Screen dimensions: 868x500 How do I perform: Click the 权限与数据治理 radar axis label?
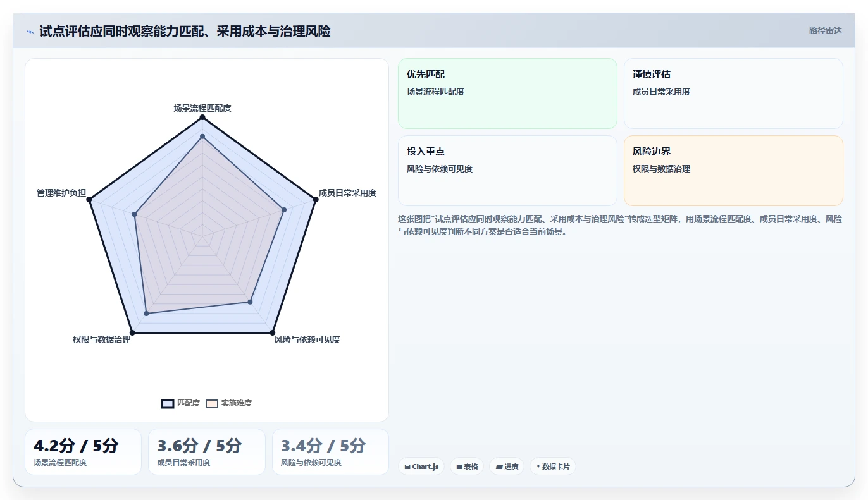(102, 339)
